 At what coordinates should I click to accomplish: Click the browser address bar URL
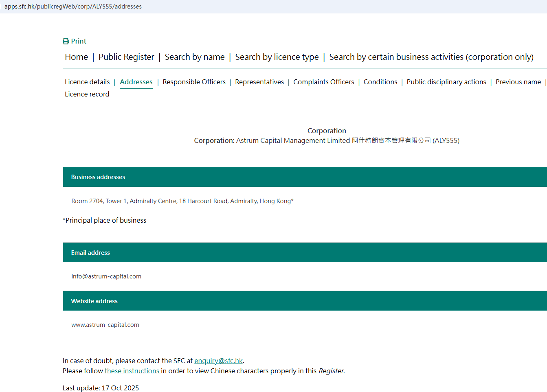coord(73,7)
